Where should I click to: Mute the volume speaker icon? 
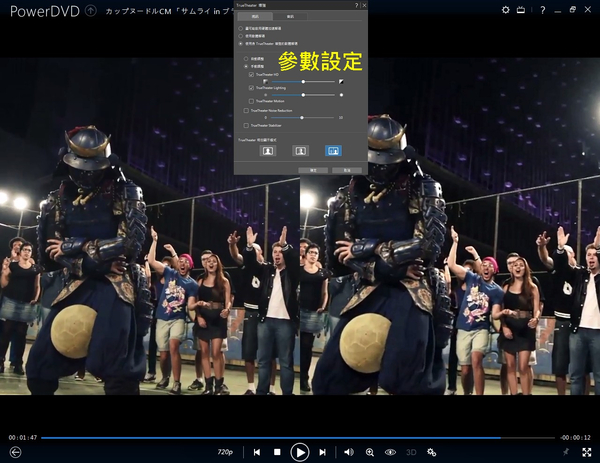pos(349,452)
